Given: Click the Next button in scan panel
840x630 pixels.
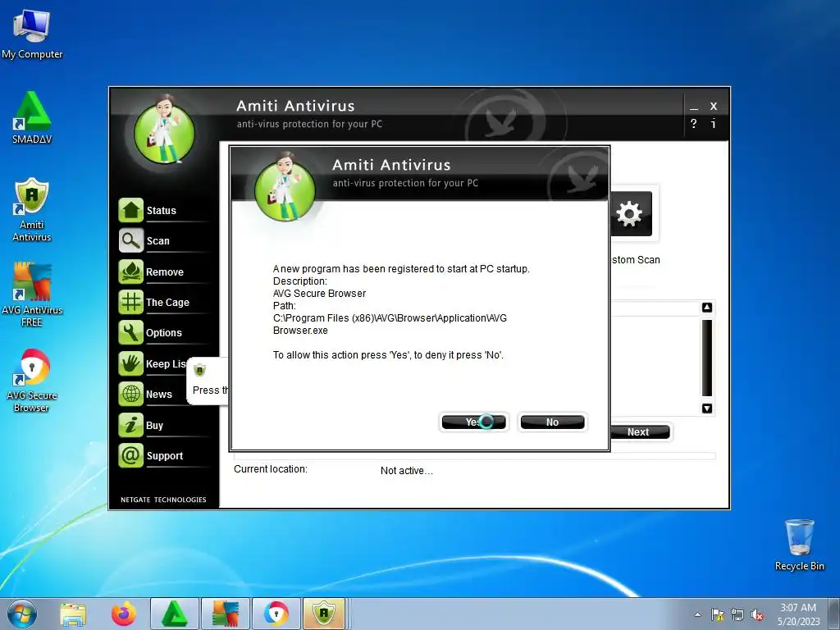Looking at the screenshot, I should pyautogui.click(x=640, y=431).
